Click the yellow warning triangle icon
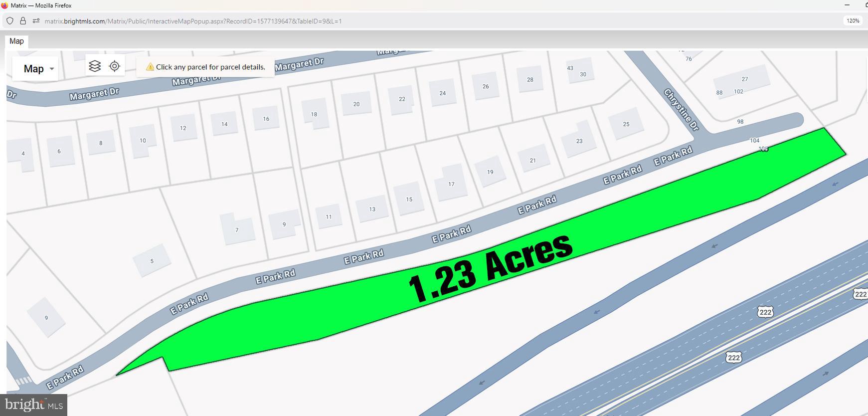This screenshot has width=868, height=416. [150, 67]
